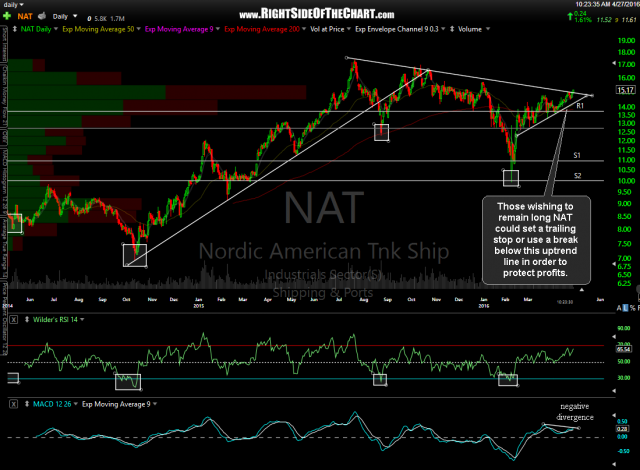The width and height of the screenshot is (640, 470).
Task: Click the 1.61% change value at top-right
Action: pos(583,20)
